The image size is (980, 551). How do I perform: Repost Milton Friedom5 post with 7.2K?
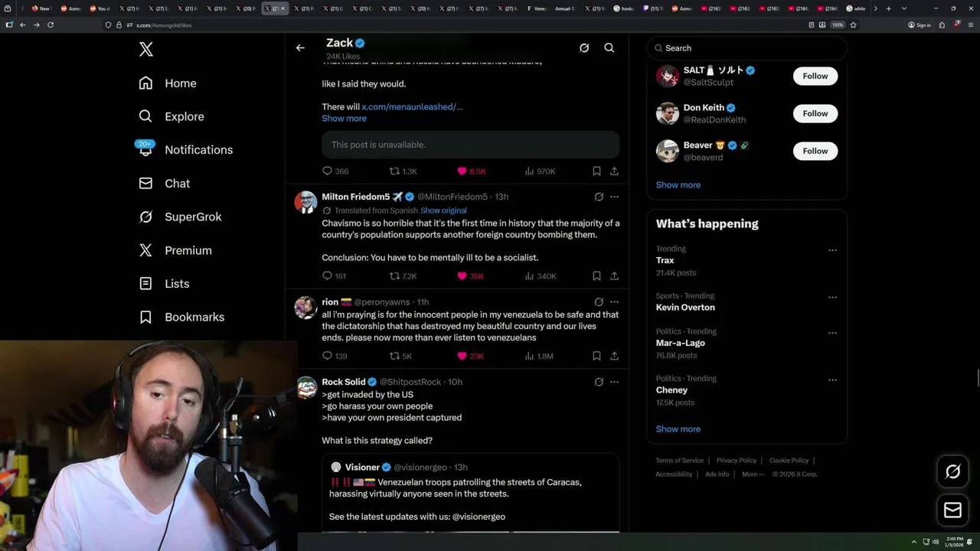coord(403,276)
